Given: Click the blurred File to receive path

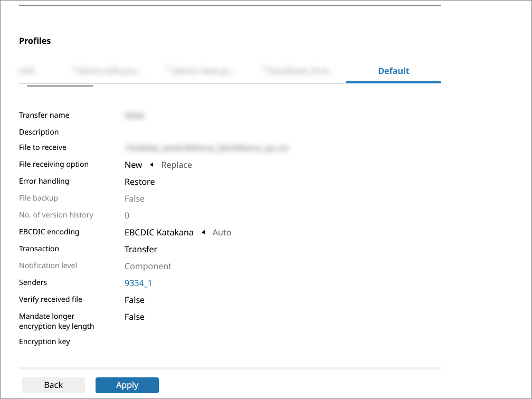Looking at the screenshot, I should [207, 148].
